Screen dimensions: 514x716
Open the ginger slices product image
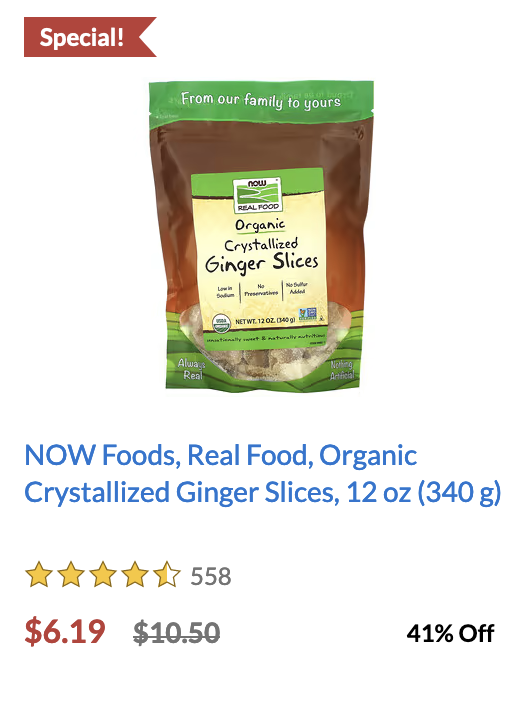pyautogui.click(x=262, y=235)
